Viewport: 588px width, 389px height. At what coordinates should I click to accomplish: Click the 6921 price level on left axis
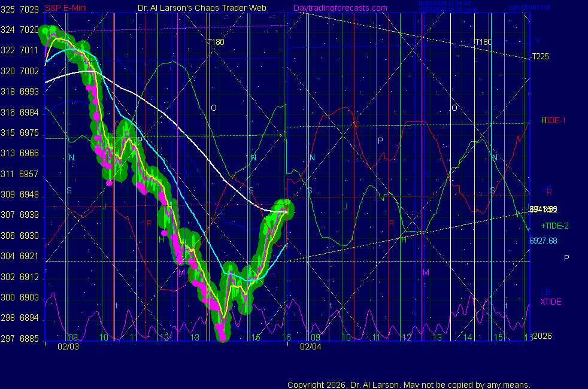(29, 257)
